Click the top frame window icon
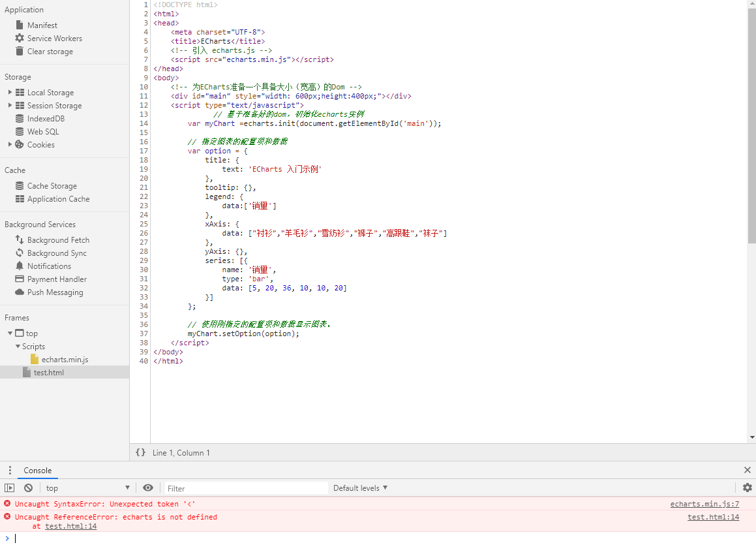 point(20,334)
